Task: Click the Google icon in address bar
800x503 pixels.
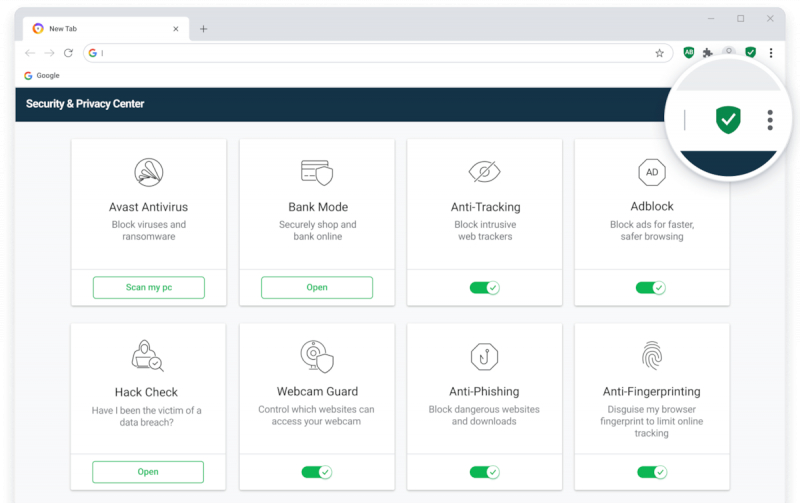Action: coord(93,53)
